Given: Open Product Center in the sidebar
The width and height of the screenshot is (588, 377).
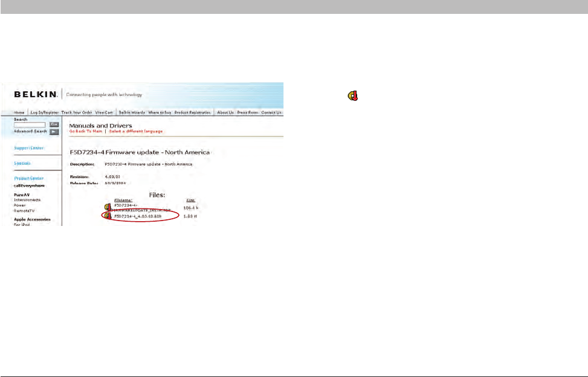Looking at the screenshot, I should 29,178.
